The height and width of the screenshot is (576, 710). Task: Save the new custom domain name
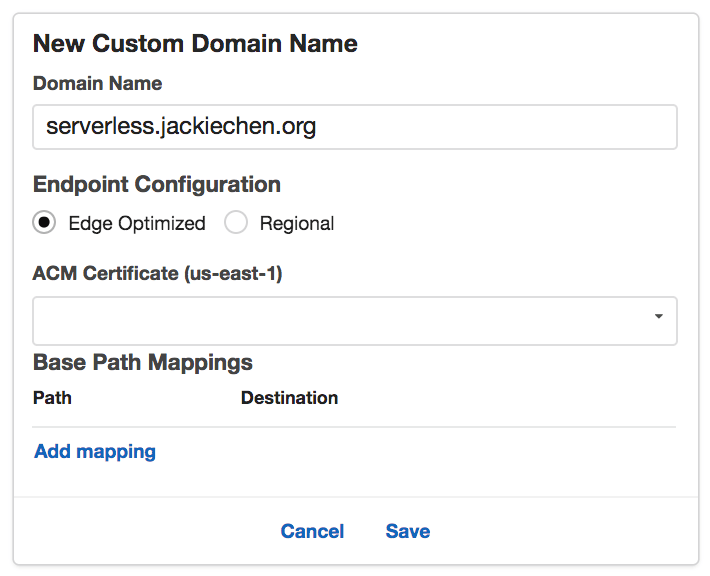[x=408, y=531]
